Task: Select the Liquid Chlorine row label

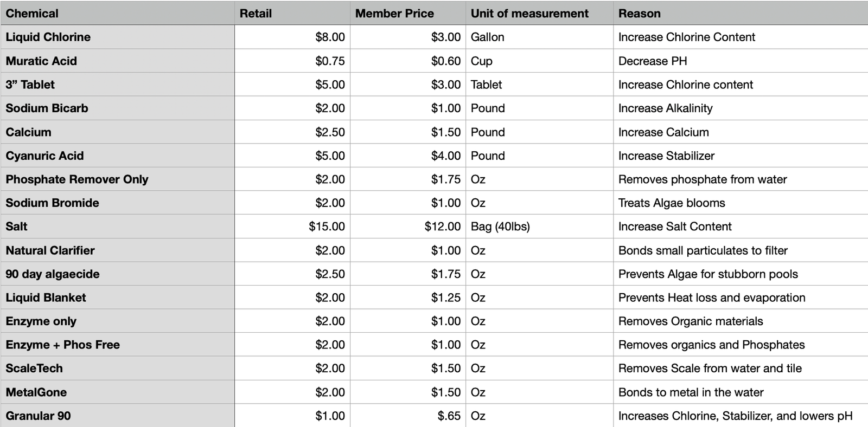Action: click(48, 37)
